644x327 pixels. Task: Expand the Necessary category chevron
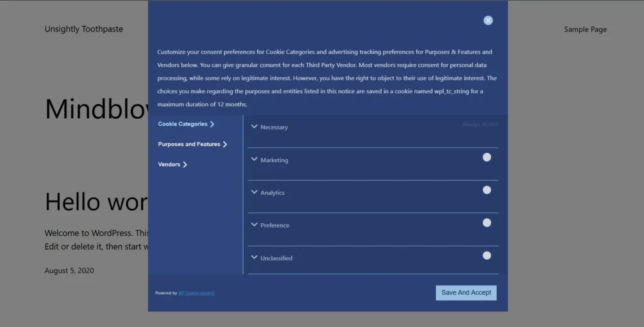click(x=255, y=126)
